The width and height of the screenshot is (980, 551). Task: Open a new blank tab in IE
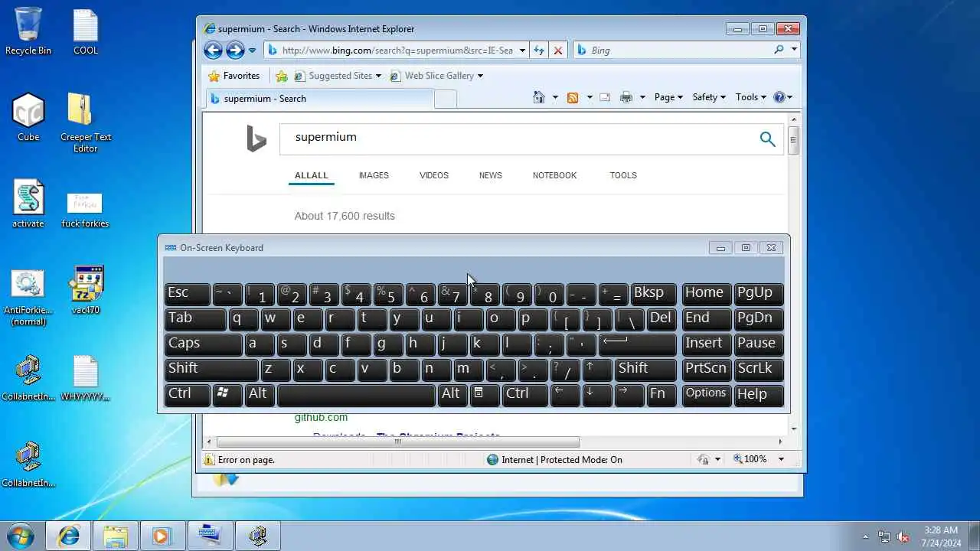tap(446, 99)
